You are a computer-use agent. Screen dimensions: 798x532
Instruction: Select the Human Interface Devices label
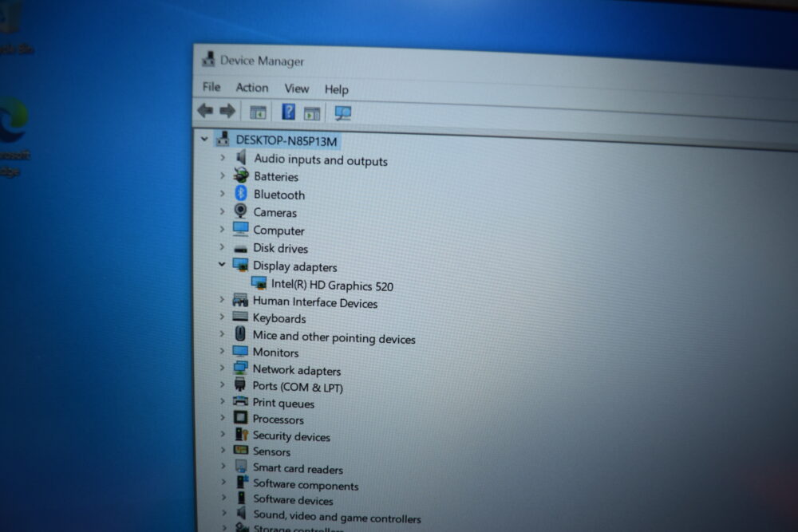click(x=315, y=302)
